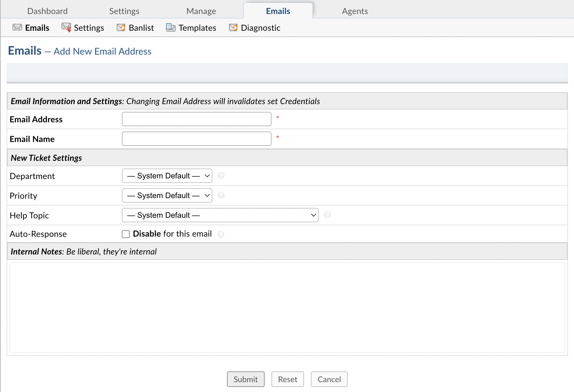Switch to the Emails main tab

[278, 10]
